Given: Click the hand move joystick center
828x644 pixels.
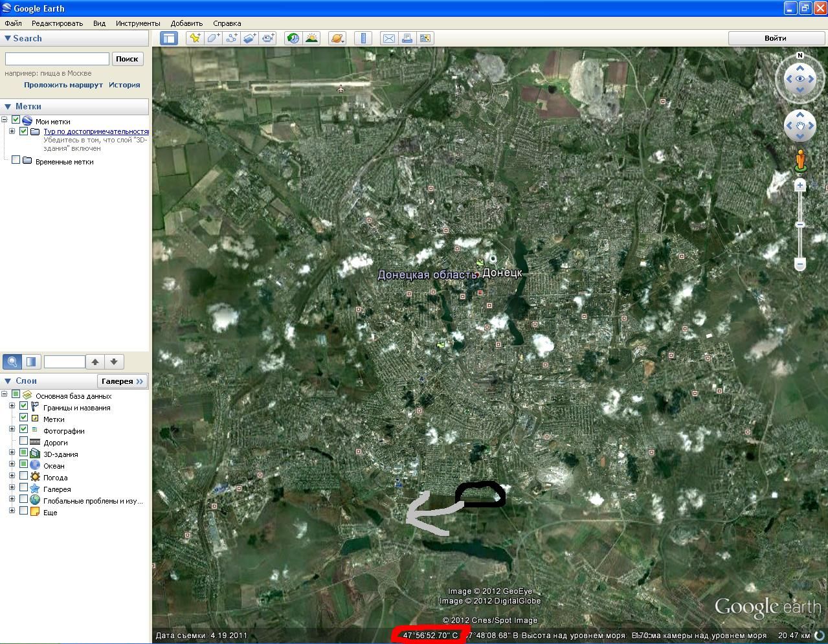Looking at the screenshot, I should 800,126.
